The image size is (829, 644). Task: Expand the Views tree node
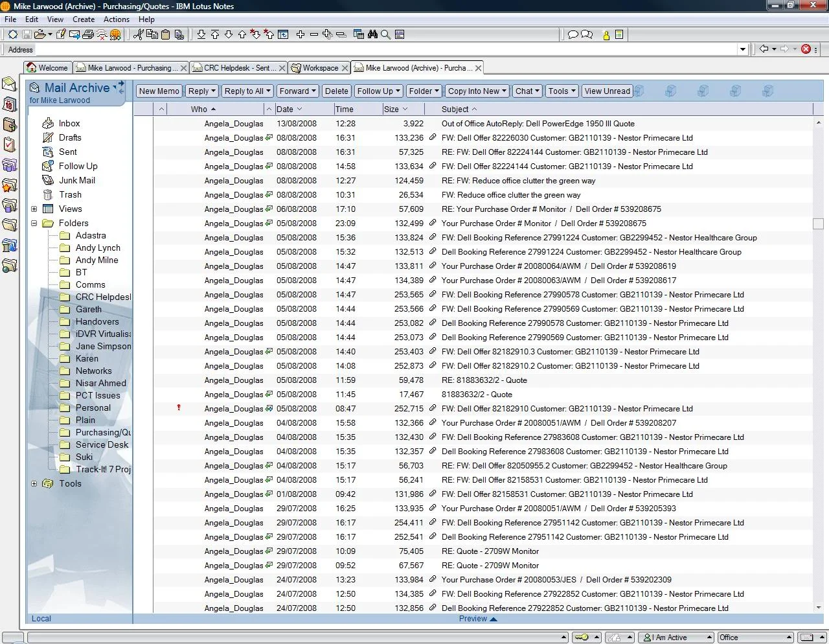click(34, 209)
